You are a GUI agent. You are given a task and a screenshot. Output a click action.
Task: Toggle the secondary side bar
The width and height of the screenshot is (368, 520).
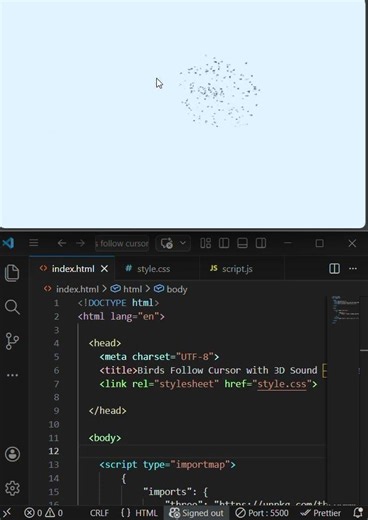261,243
